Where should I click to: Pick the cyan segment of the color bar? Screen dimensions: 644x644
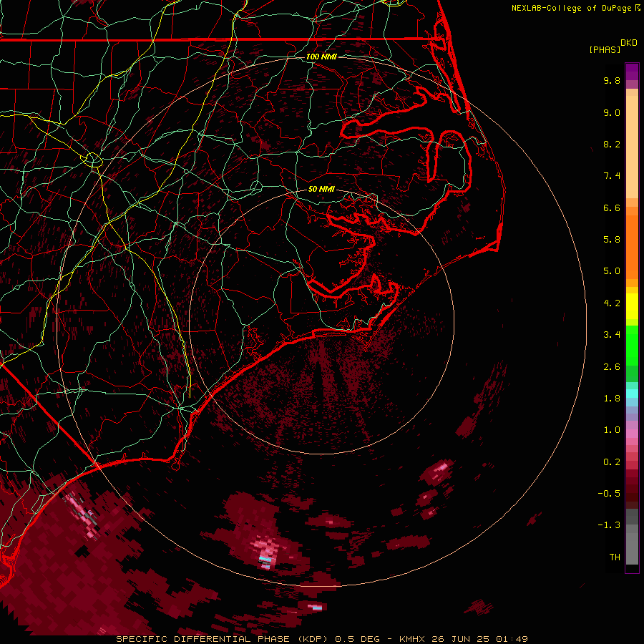[x=632, y=394]
